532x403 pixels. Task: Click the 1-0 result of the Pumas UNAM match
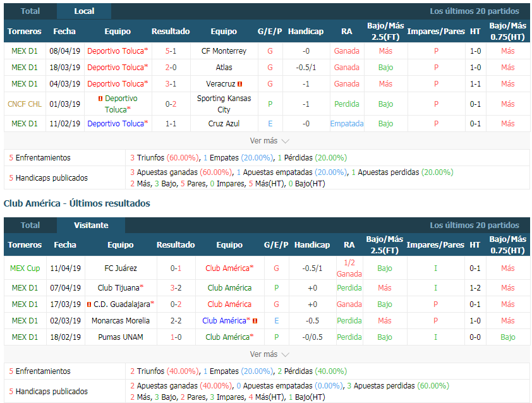click(x=176, y=337)
